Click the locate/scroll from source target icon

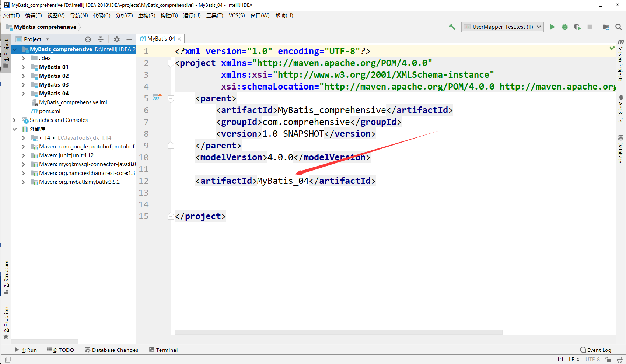tap(88, 39)
